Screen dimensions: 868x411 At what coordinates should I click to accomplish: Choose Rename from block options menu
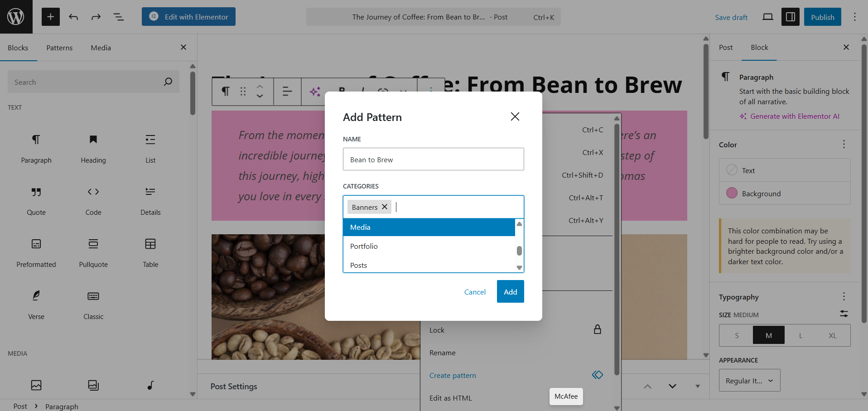coord(516,353)
